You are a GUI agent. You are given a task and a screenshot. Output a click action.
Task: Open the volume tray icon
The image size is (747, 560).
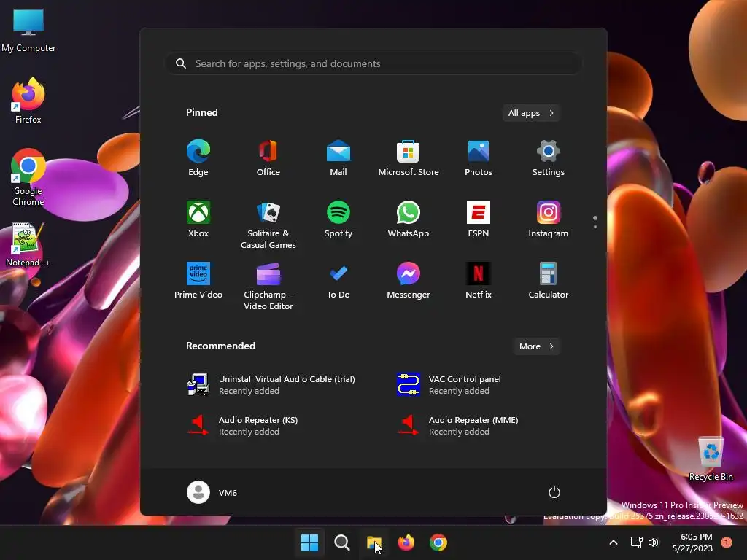pos(654,542)
